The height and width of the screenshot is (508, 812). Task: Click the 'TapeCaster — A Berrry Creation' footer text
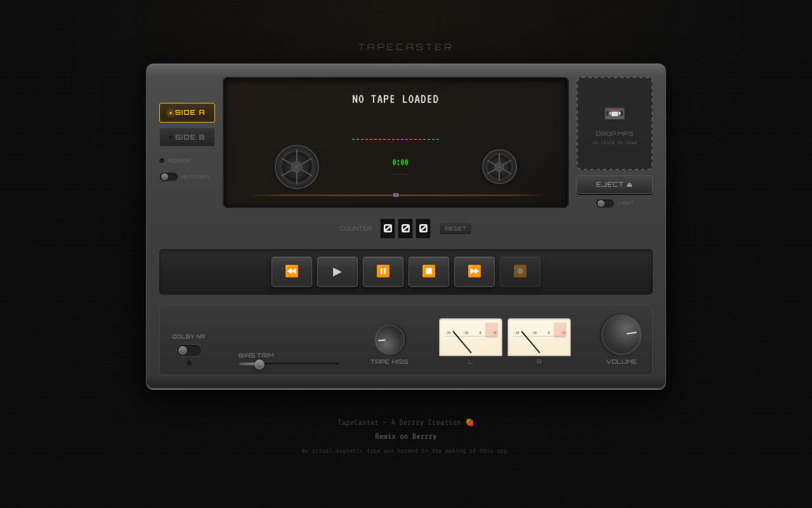(x=406, y=423)
